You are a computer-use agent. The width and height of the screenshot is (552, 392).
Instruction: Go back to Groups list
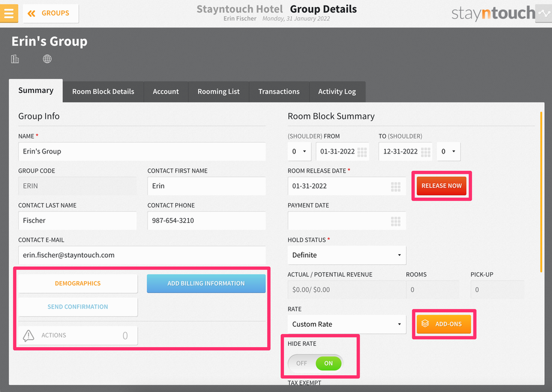click(50, 13)
